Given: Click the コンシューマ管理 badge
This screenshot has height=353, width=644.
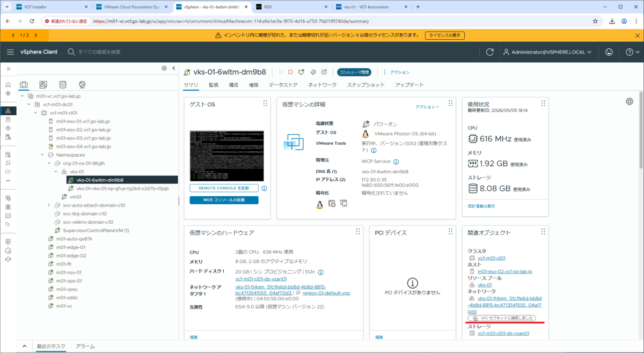Looking at the screenshot, I should [354, 72].
